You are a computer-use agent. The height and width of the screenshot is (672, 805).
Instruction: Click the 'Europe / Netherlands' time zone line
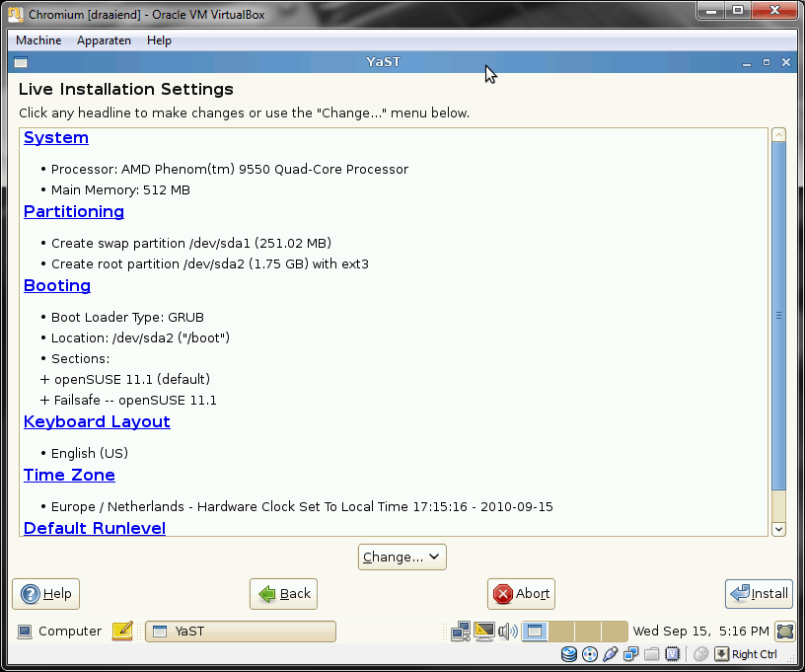tap(302, 506)
